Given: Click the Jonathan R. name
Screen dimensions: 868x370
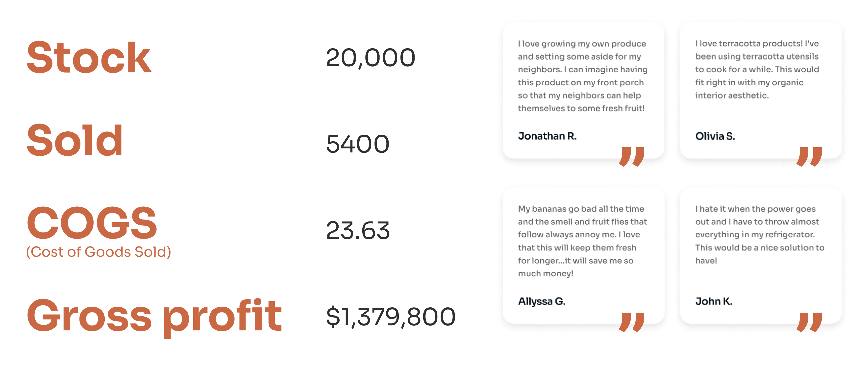Looking at the screenshot, I should pos(547,136).
